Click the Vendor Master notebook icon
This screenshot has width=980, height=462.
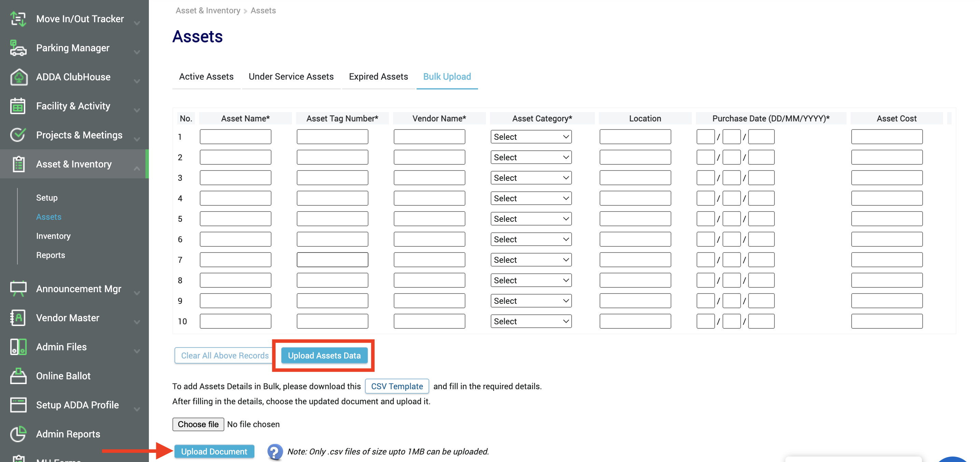coord(17,318)
